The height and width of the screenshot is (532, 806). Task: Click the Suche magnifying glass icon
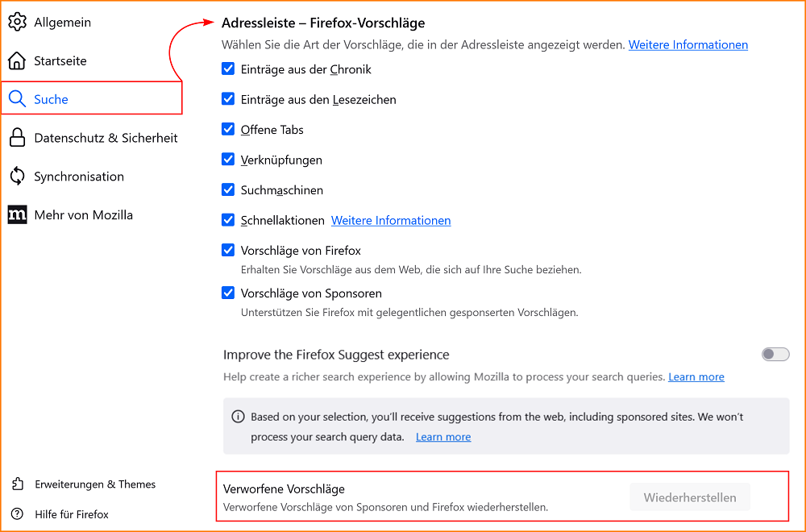point(17,98)
